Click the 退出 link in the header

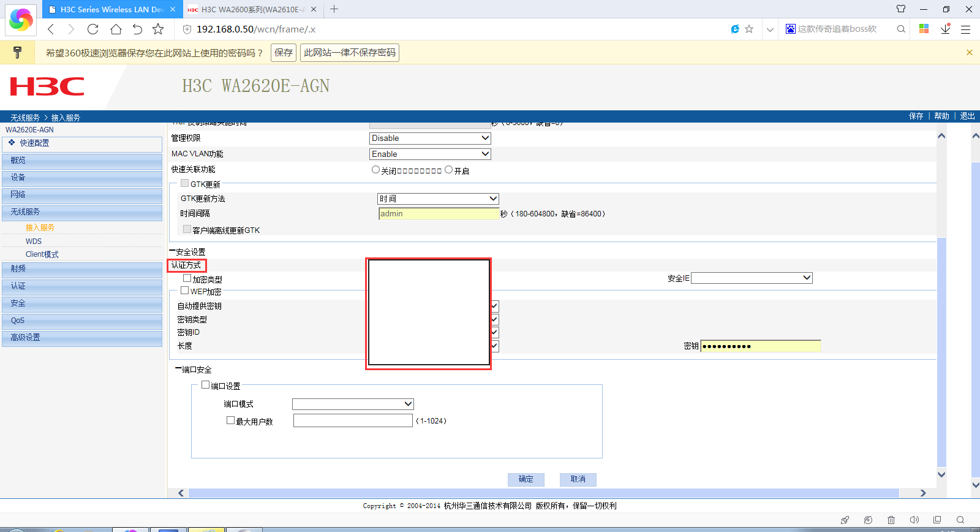[968, 116]
